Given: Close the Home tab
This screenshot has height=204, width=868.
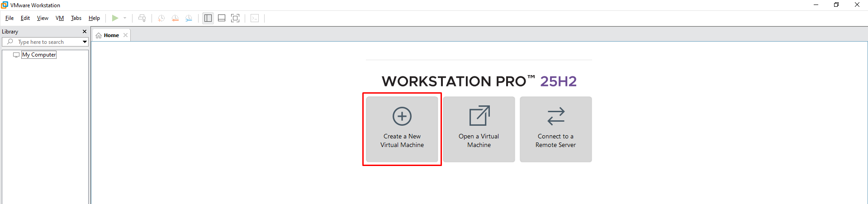Looking at the screenshot, I should [126, 35].
